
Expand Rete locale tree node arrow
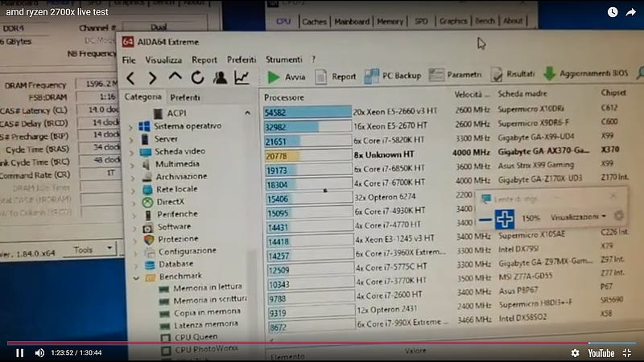tap(133, 191)
